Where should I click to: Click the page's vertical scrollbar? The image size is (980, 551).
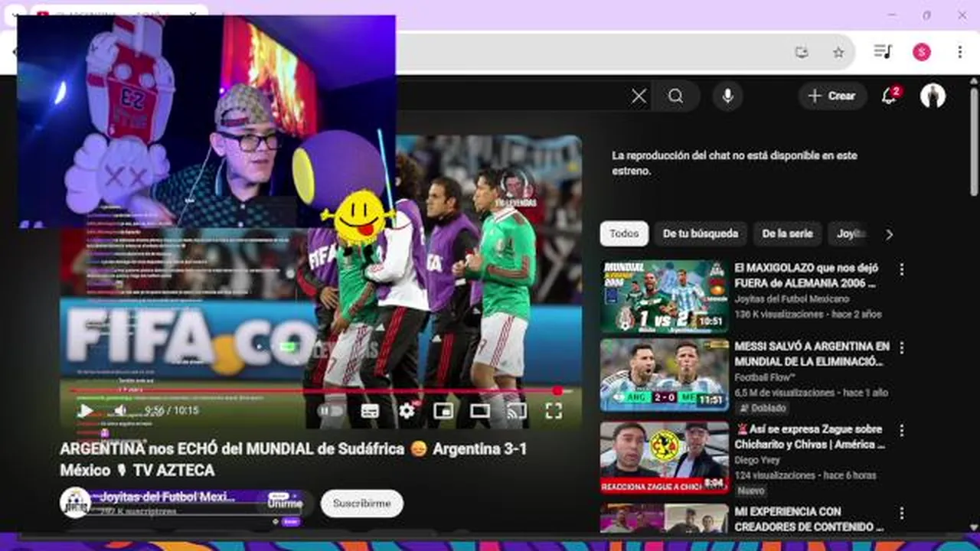click(974, 142)
